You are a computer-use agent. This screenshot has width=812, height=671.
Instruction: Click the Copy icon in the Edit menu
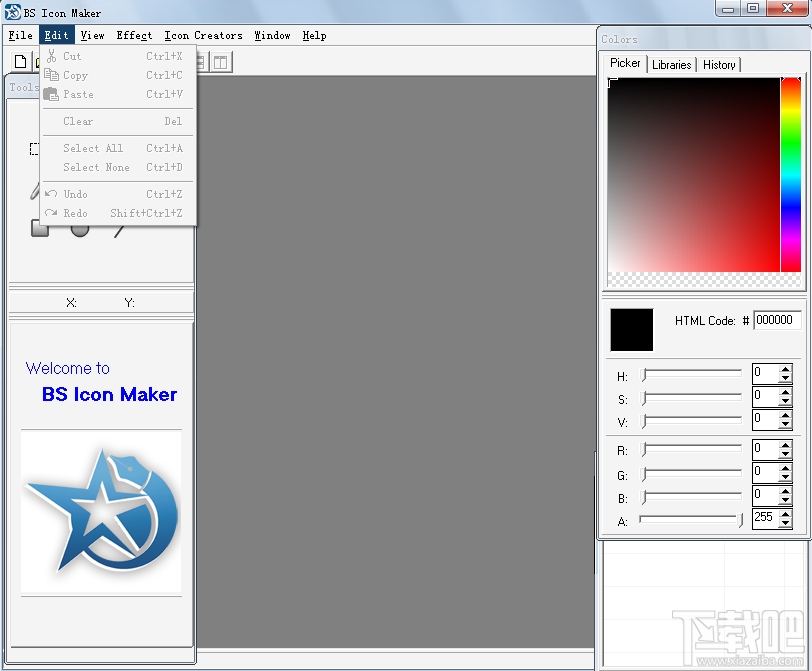(51, 75)
